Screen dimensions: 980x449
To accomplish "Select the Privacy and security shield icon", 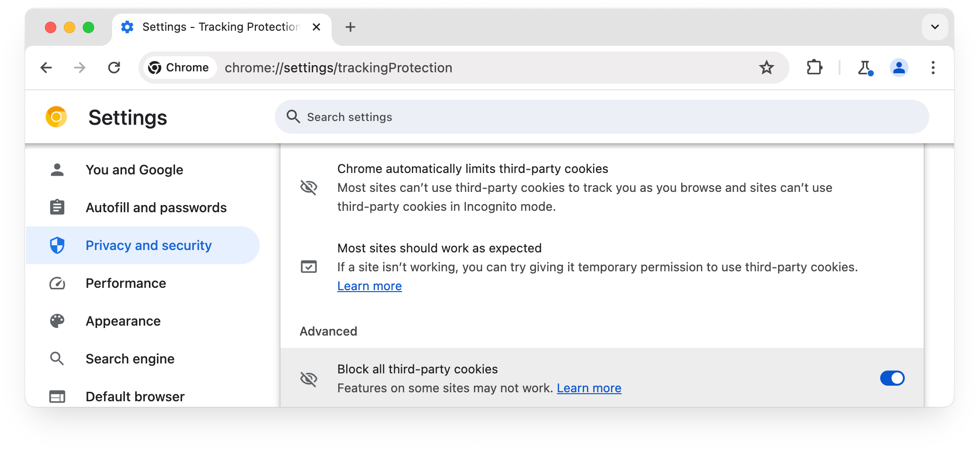I will click(57, 245).
